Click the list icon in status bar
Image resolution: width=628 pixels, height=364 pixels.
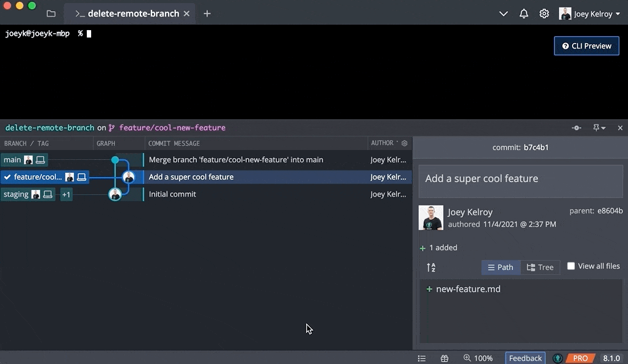tap(422, 358)
